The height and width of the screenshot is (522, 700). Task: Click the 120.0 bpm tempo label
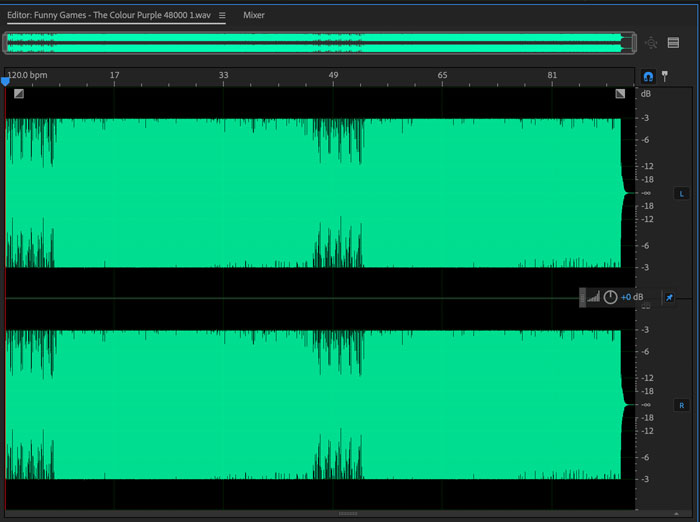27,75
